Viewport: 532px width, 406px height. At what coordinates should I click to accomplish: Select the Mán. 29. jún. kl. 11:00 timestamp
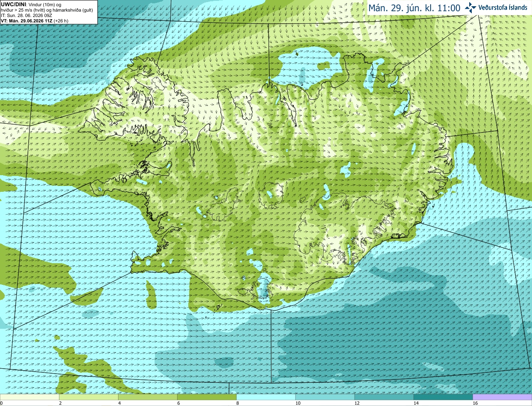(414, 8)
